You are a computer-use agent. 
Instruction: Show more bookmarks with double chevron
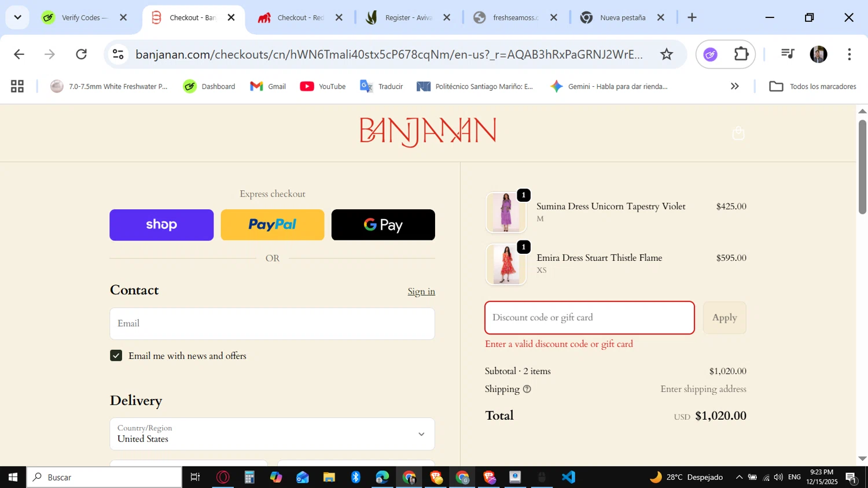coord(734,86)
